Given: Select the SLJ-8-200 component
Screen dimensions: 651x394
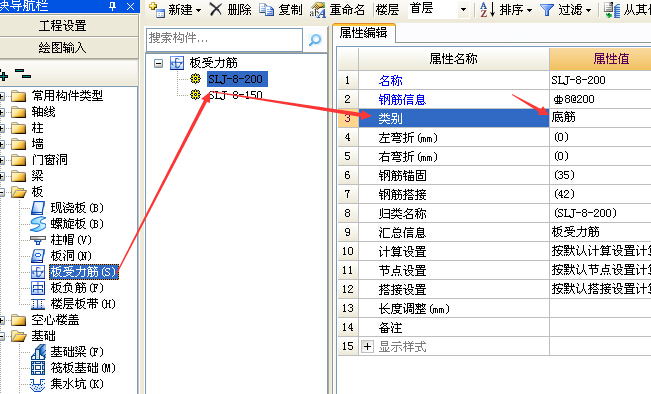Looking at the screenshot, I should 237,79.
